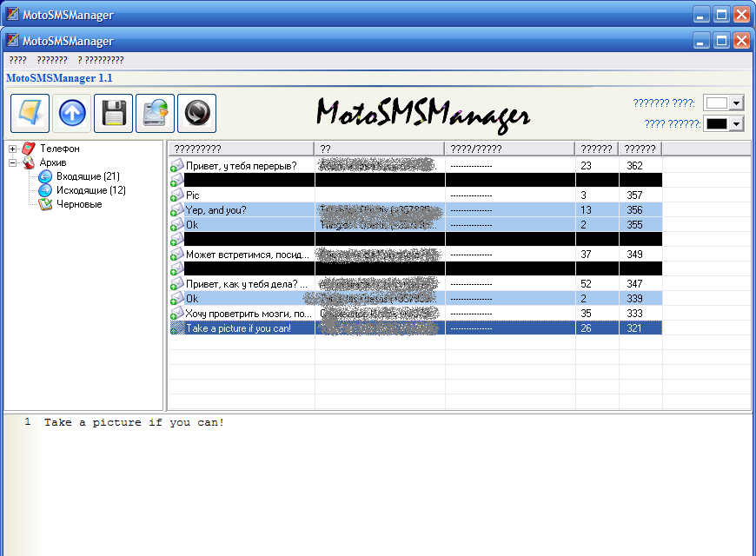The height and width of the screenshot is (556, 756).
Task: Open the first menu bar item
Action: point(18,60)
